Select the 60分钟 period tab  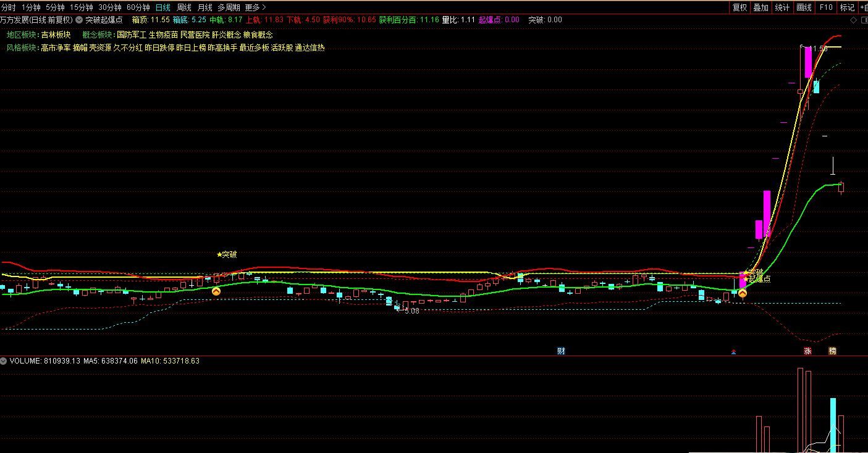tap(138, 7)
